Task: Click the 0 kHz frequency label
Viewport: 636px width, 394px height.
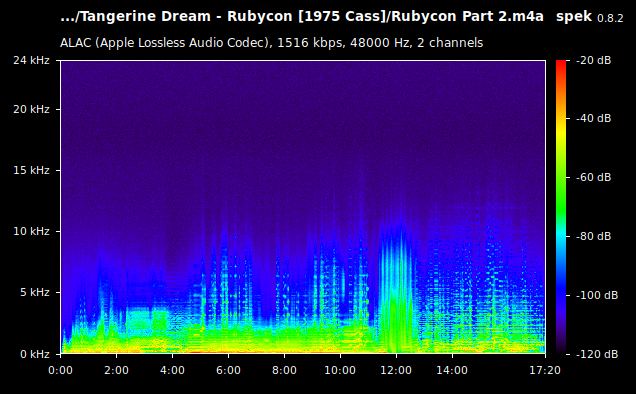Action: tap(35, 354)
